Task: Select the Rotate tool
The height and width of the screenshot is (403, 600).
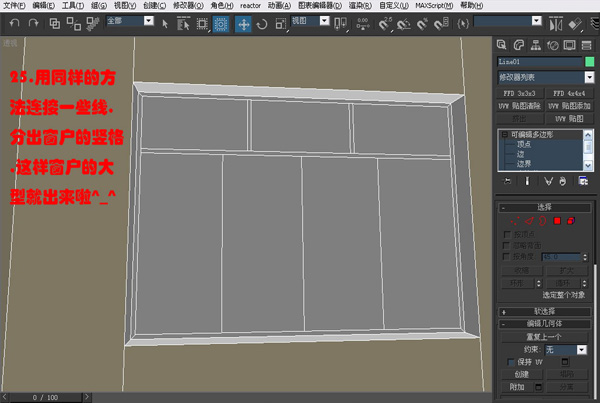Action: click(x=262, y=24)
